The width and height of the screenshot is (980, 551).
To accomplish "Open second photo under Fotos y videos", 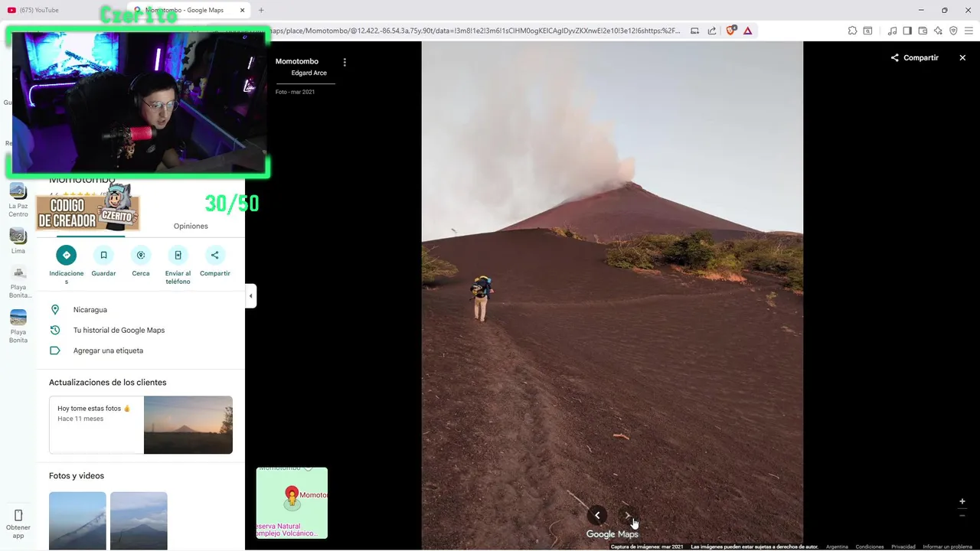I will click(139, 521).
